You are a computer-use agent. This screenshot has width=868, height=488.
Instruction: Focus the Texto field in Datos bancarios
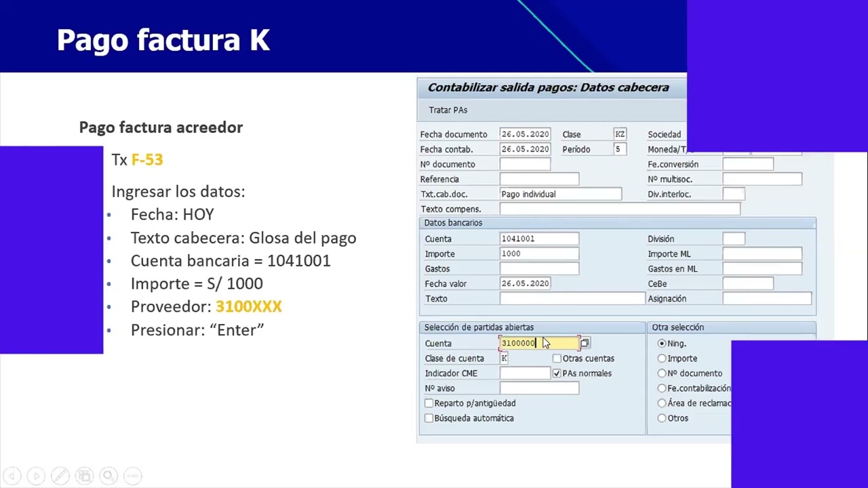click(x=572, y=298)
